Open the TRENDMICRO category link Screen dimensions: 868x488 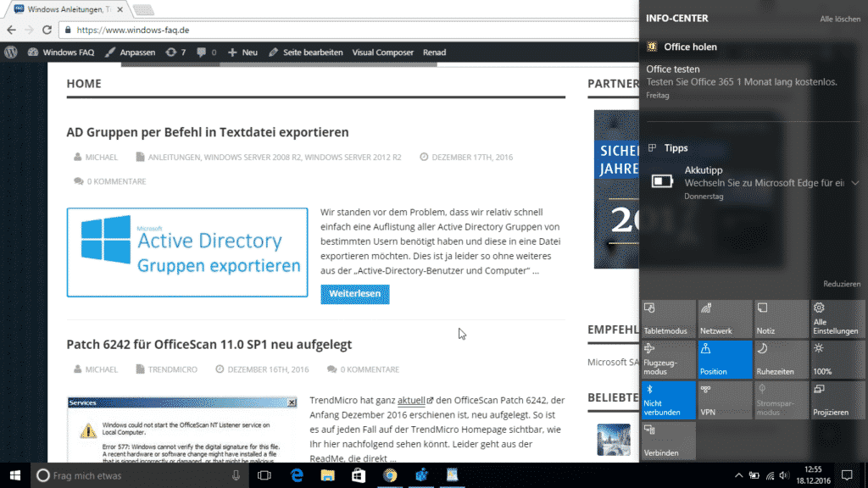click(172, 369)
